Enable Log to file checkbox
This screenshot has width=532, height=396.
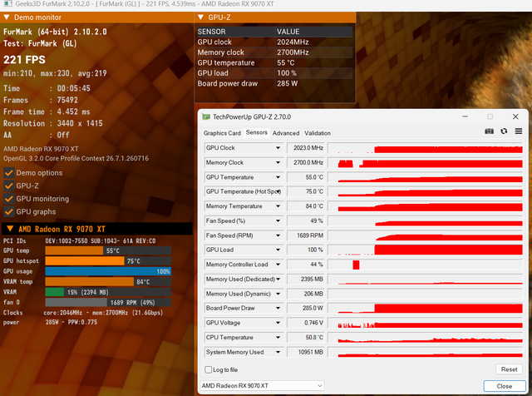coord(209,369)
